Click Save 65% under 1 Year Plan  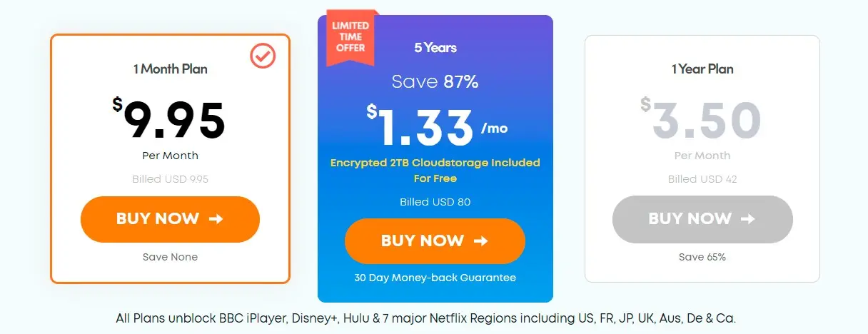(x=702, y=257)
